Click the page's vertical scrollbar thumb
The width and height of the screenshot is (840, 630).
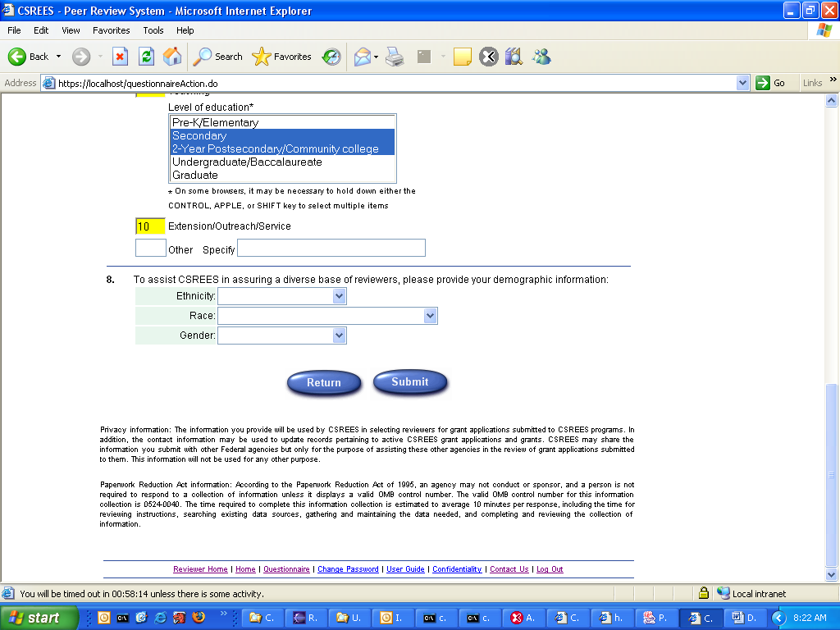tap(832, 474)
